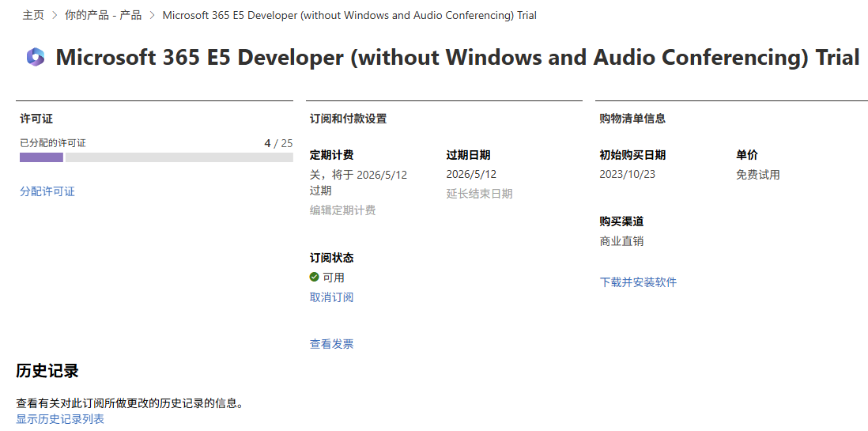
Task: Show the history list via 显示历史记录列表
Action: click(60, 419)
